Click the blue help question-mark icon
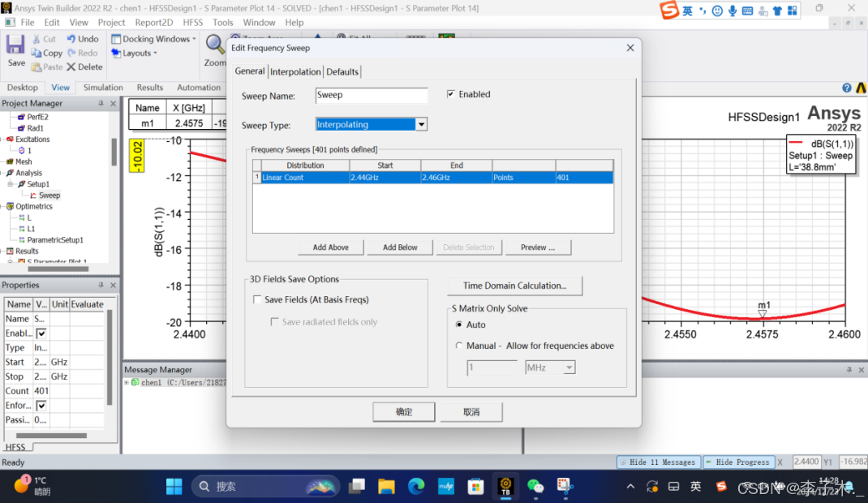Screen dimensions: 868x503 846,88
